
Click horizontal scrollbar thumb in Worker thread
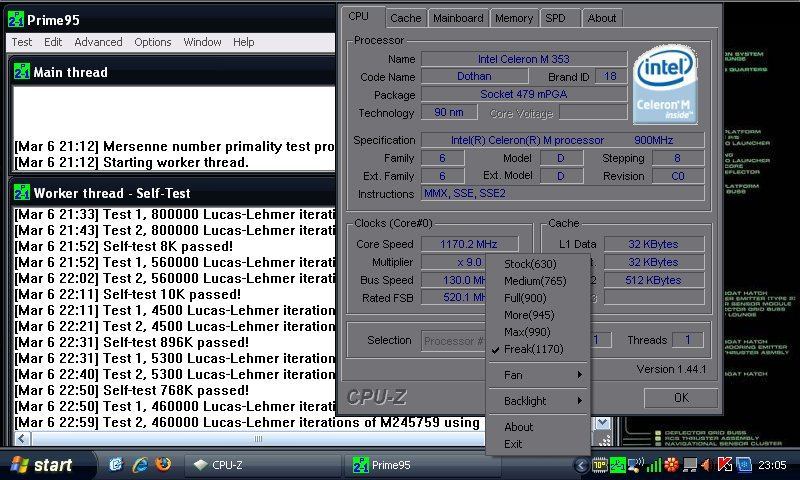258,439
